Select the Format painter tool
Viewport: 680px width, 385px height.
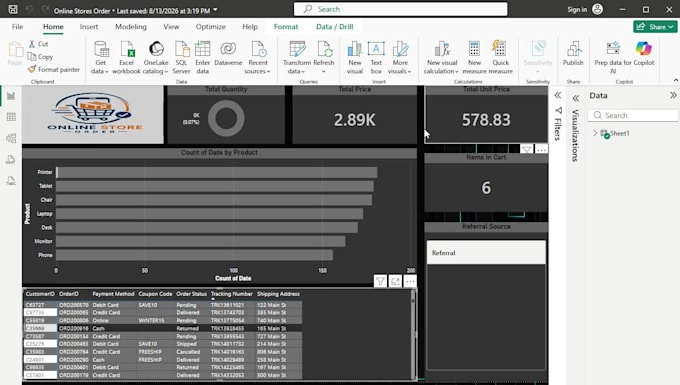[54, 69]
